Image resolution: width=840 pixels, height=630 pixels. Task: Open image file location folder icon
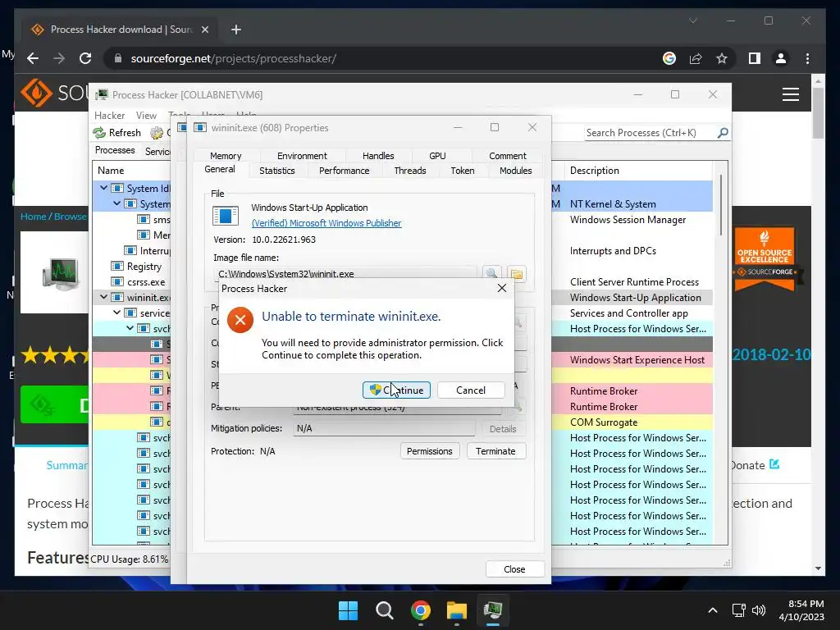tap(517, 274)
